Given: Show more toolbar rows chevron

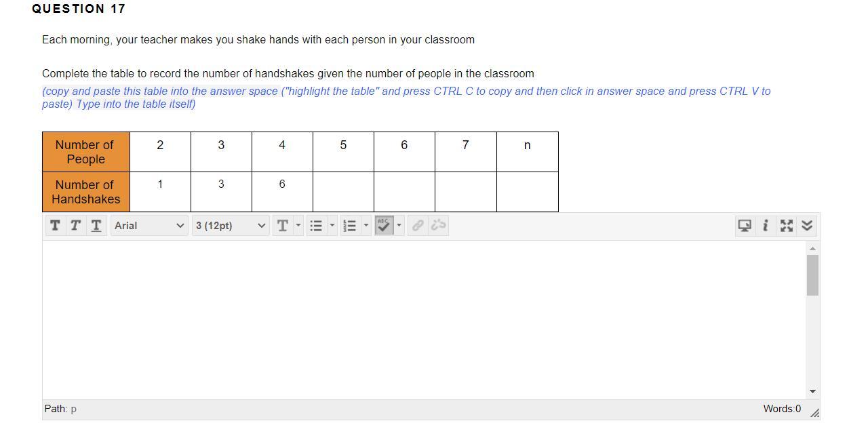Looking at the screenshot, I should [x=807, y=226].
